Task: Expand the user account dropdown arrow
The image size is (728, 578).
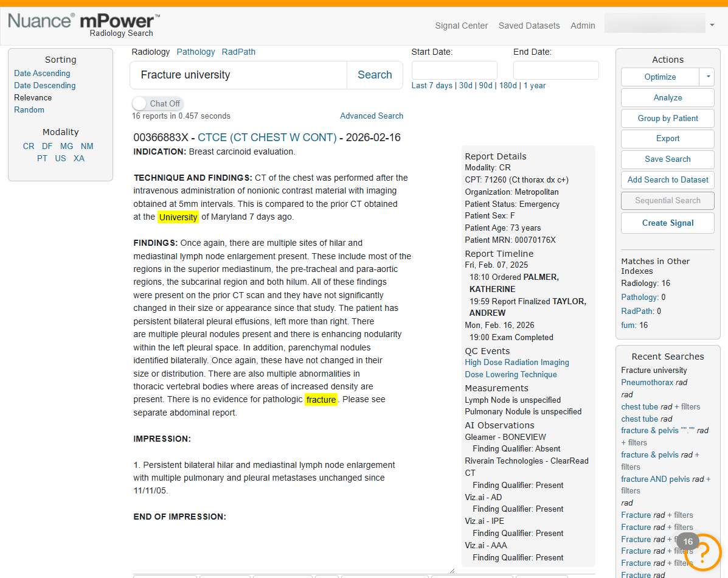Action: (x=712, y=25)
